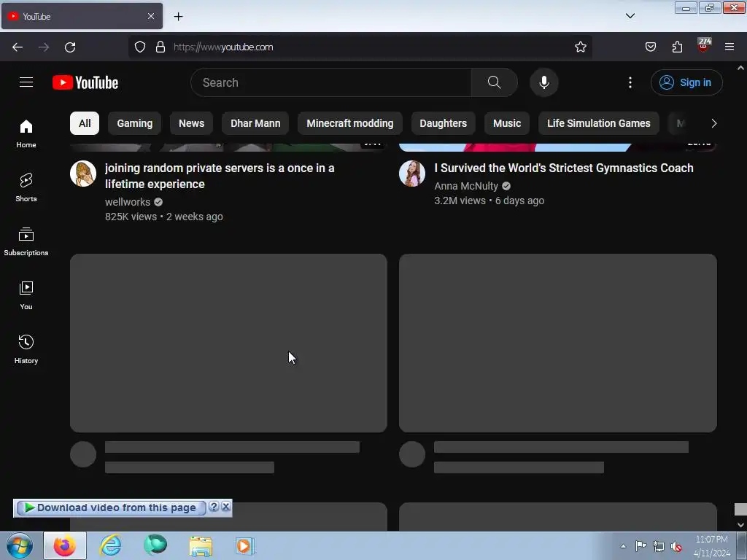Open Firefox application menu
The width and height of the screenshot is (747, 560).
729,47
